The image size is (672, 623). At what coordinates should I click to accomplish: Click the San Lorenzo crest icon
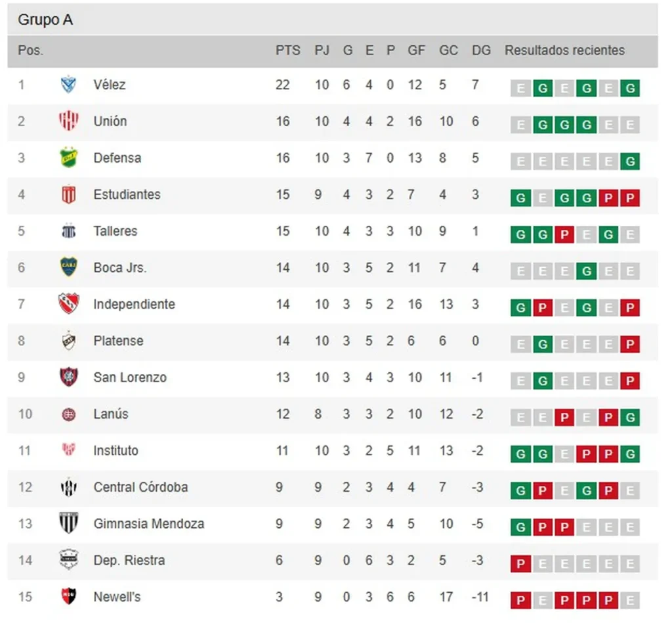(x=68, y=377)
